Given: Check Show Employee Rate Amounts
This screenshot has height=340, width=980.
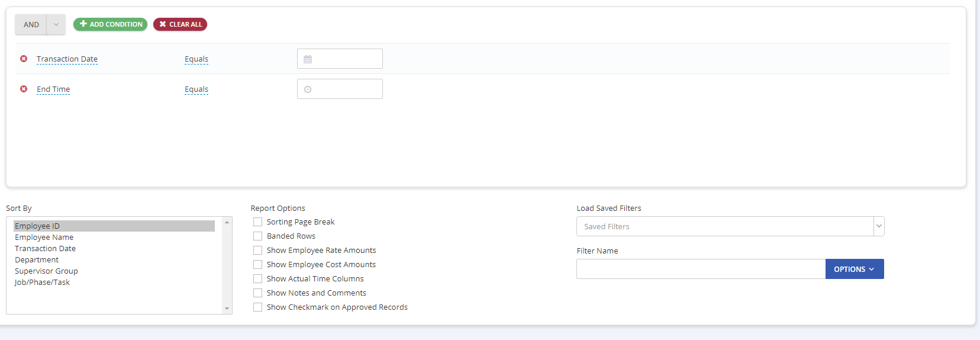Looking at the screenshot, I should tap(258, 251).
